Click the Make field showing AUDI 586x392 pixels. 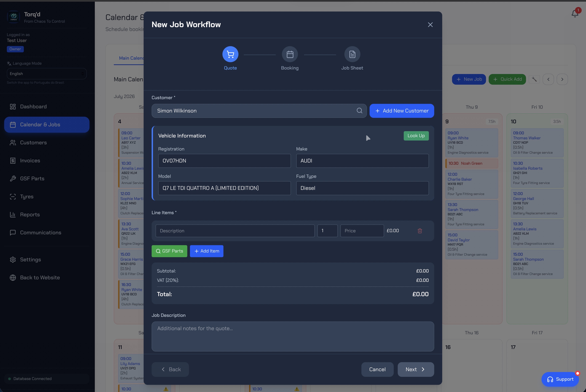click(362, 161)
